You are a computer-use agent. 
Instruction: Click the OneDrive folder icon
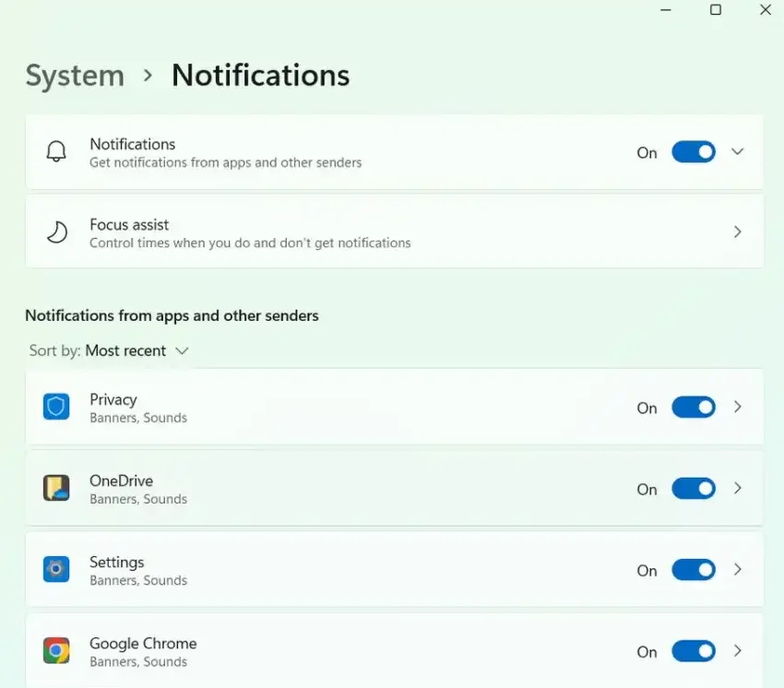(56, 488)
